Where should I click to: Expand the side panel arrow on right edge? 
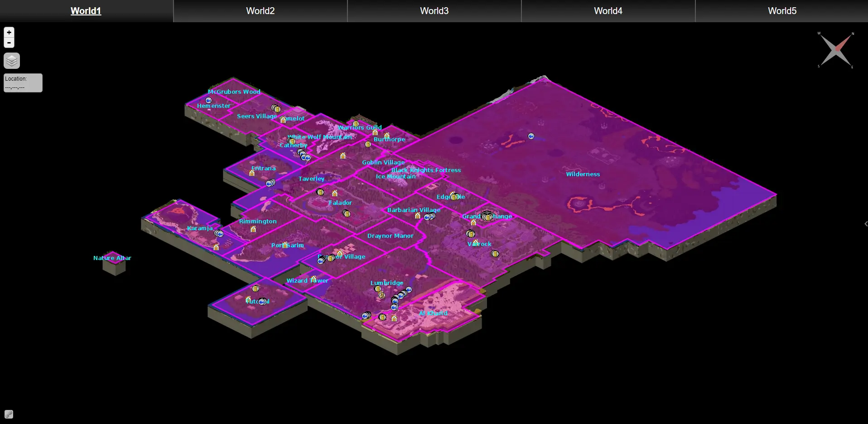866,224
